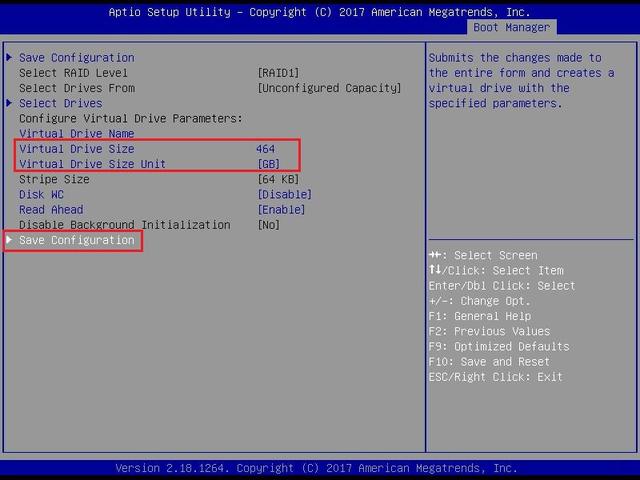
Task: Open the Select Drives submenu
Action: coord(60,103)
